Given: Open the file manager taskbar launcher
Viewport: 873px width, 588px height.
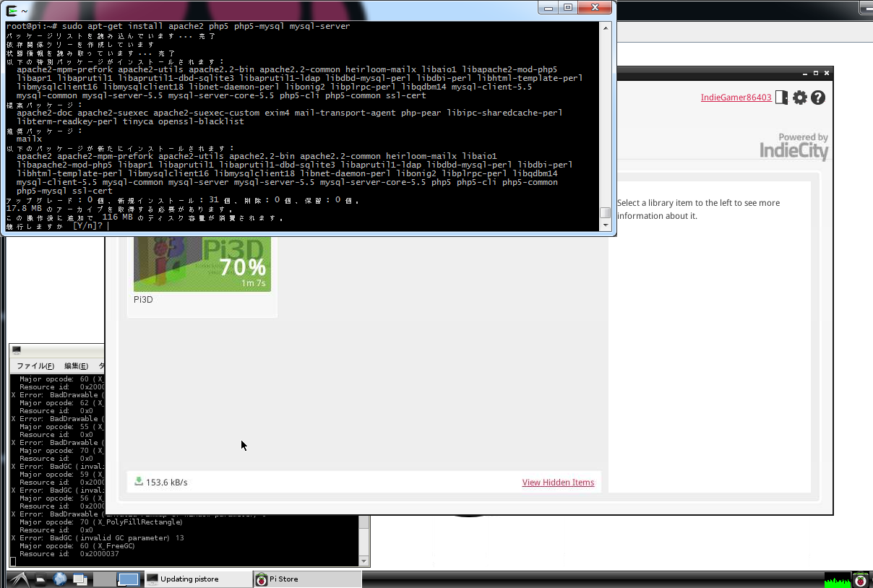Looking at the screenshot, I should pos(41,579).
